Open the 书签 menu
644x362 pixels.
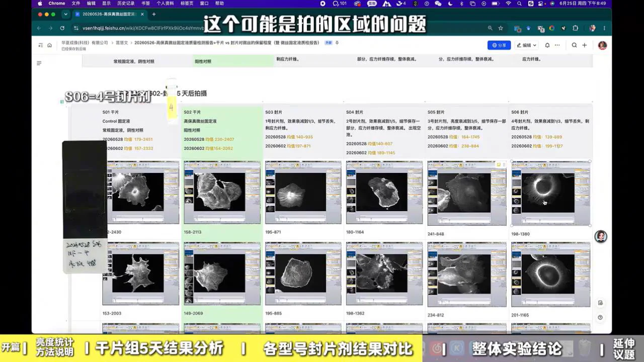tap(145, 4)
